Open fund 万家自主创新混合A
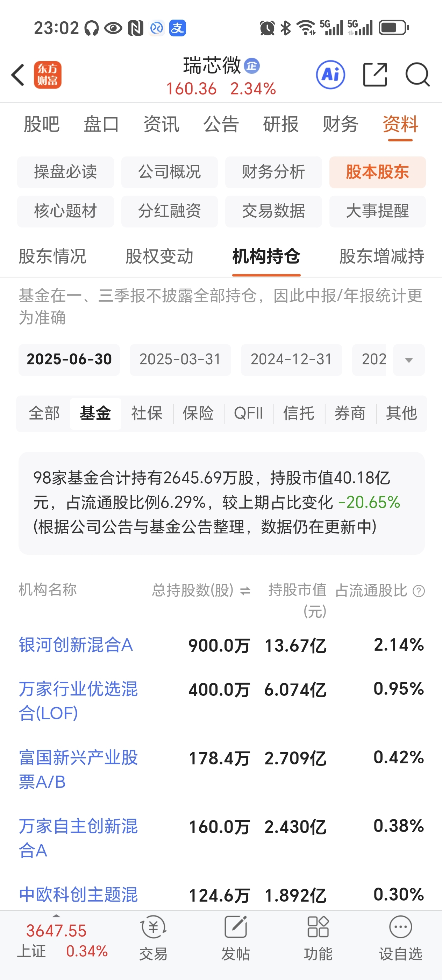 pyautogui.click(x=78, y=838)
